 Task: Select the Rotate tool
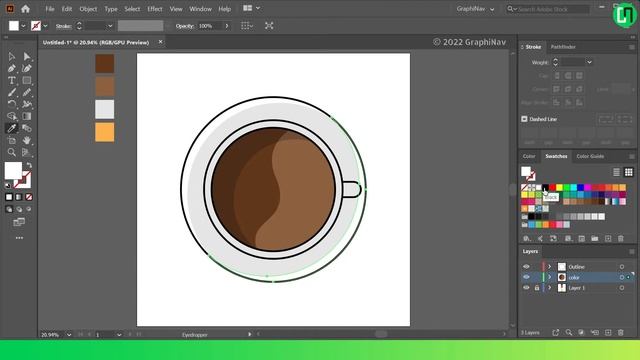click(x=11, y=104)
